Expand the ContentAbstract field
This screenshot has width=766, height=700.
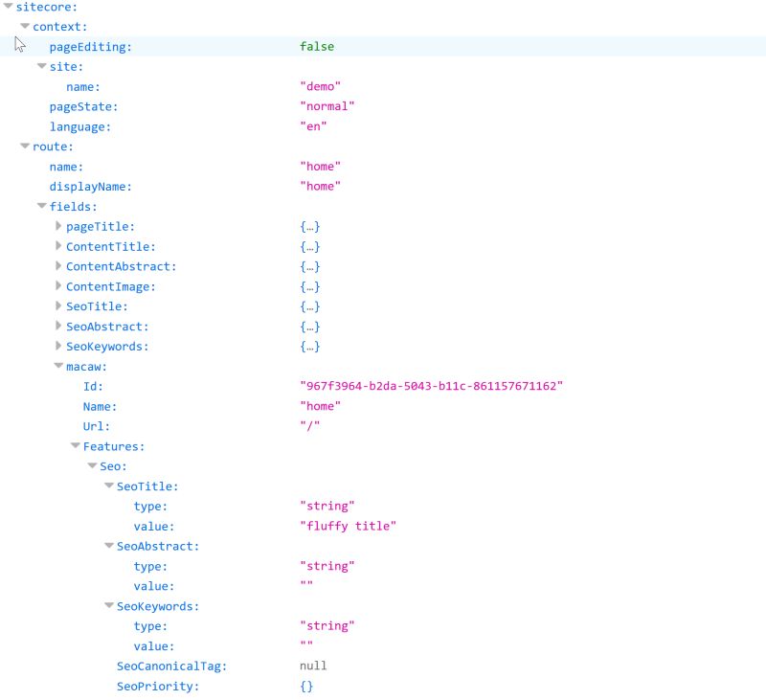point(56,266)
